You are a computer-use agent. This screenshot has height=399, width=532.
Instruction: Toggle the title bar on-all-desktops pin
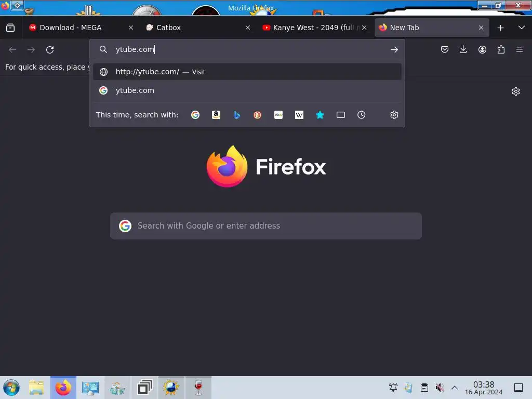tap(17, 5)
